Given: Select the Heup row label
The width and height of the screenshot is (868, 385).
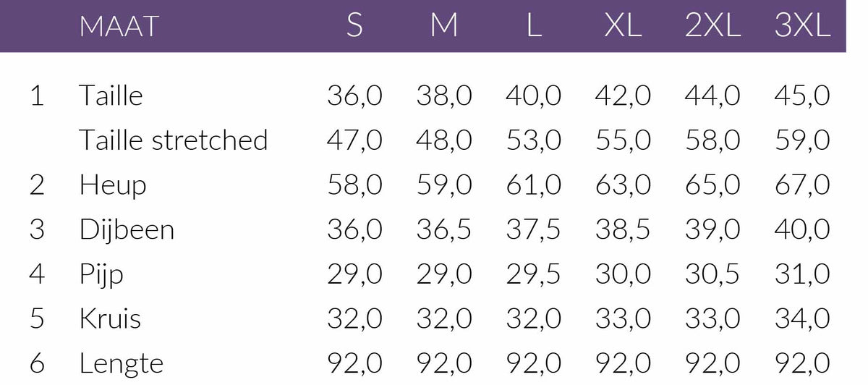Looking at the screenshot, I should click(x=113, y=185).
